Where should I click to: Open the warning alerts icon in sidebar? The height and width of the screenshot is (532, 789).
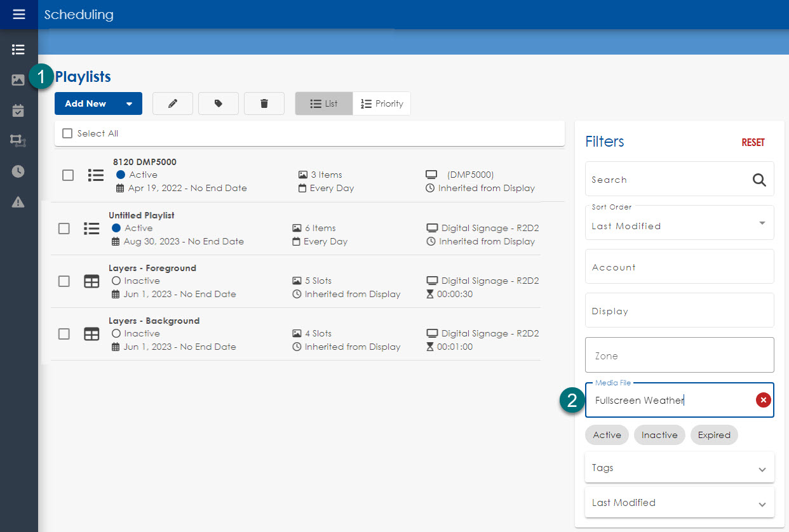pos(18,202)
